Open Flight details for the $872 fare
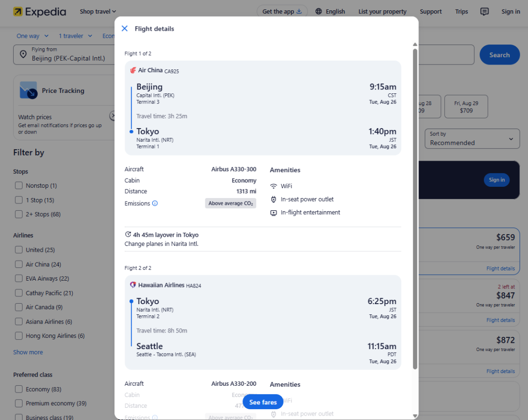Viewport: 528px width, 420px height. click(x=501, y=371)
